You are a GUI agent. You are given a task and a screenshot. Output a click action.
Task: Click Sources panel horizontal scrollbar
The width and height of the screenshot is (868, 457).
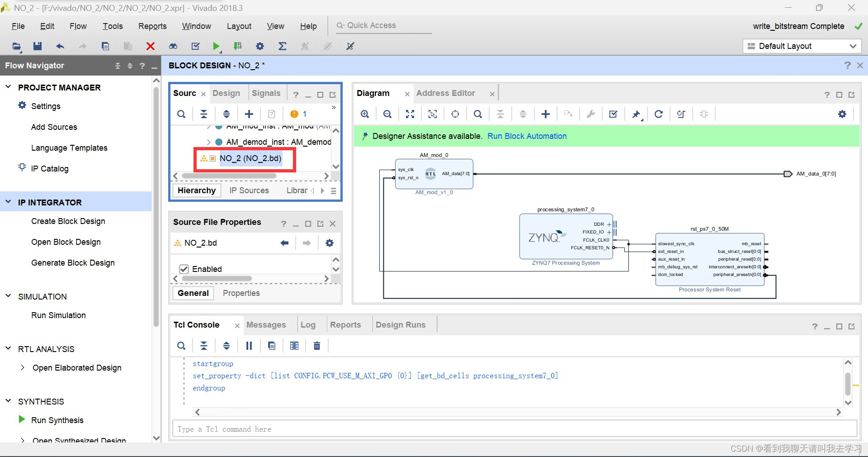229,176
